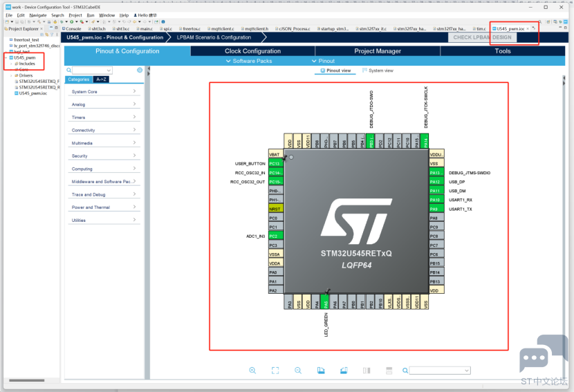Open the Tools tab

tap(503, 51)
